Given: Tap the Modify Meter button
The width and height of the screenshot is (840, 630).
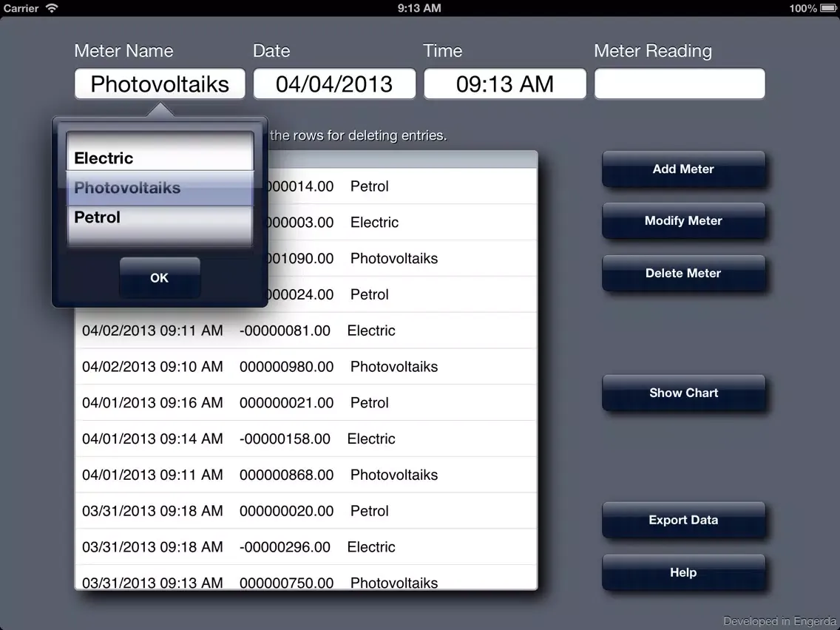Looking at the screenshot, I should (683, 220).
